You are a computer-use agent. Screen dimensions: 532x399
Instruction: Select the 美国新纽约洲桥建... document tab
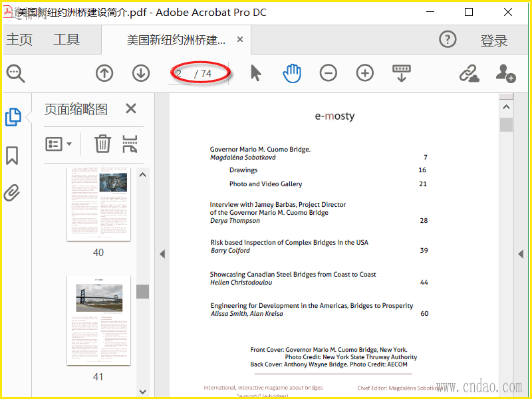click(x=176, y=40)
